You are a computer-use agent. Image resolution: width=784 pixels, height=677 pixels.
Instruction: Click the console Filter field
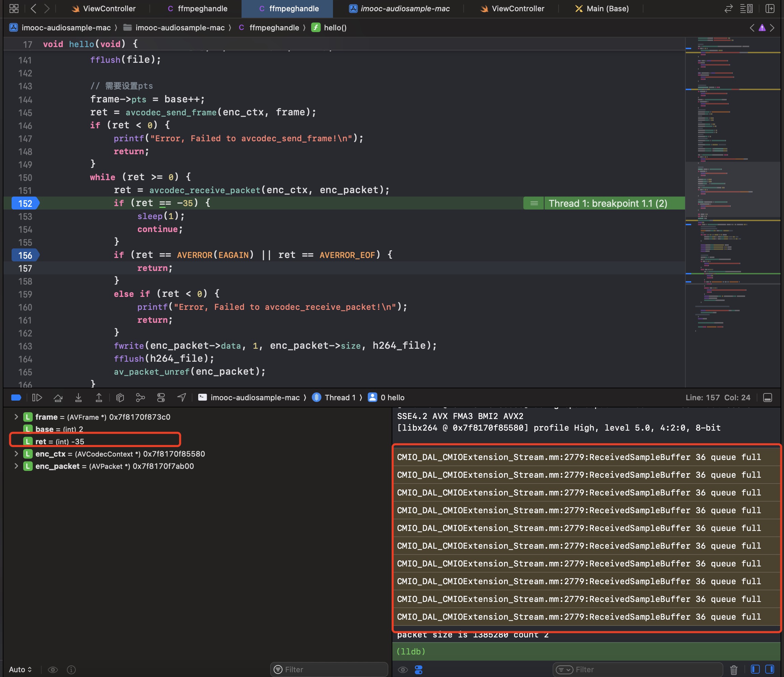click(638, 669)
